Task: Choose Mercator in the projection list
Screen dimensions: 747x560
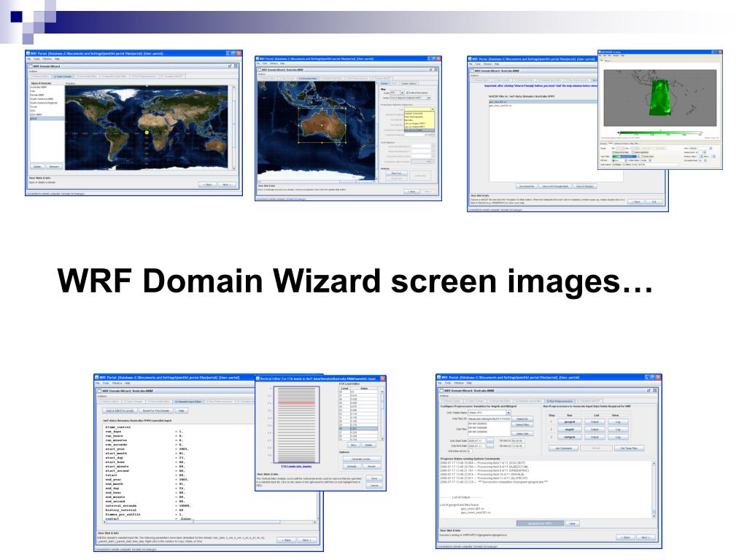Action: tap(419, 120)
